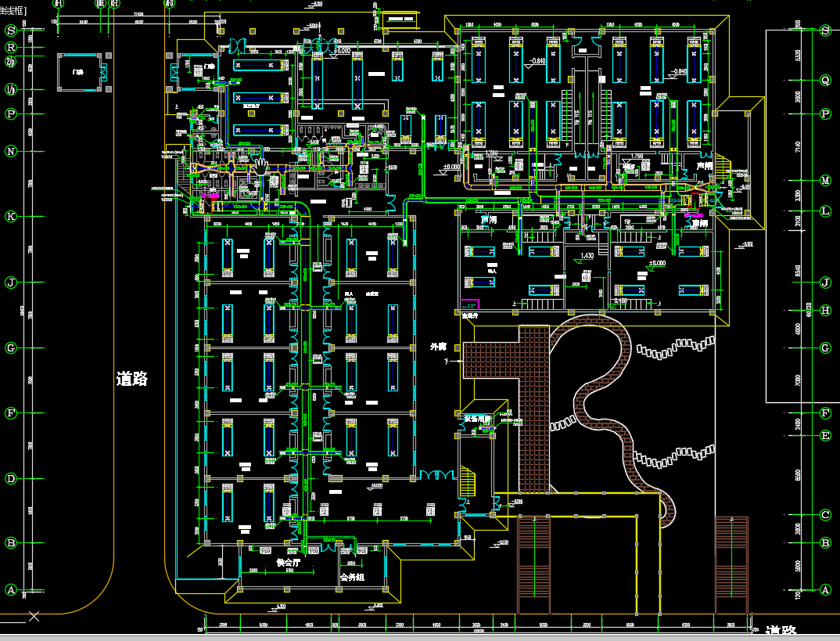Select the grid axis bubble labeled L

[x=825, y=211]
